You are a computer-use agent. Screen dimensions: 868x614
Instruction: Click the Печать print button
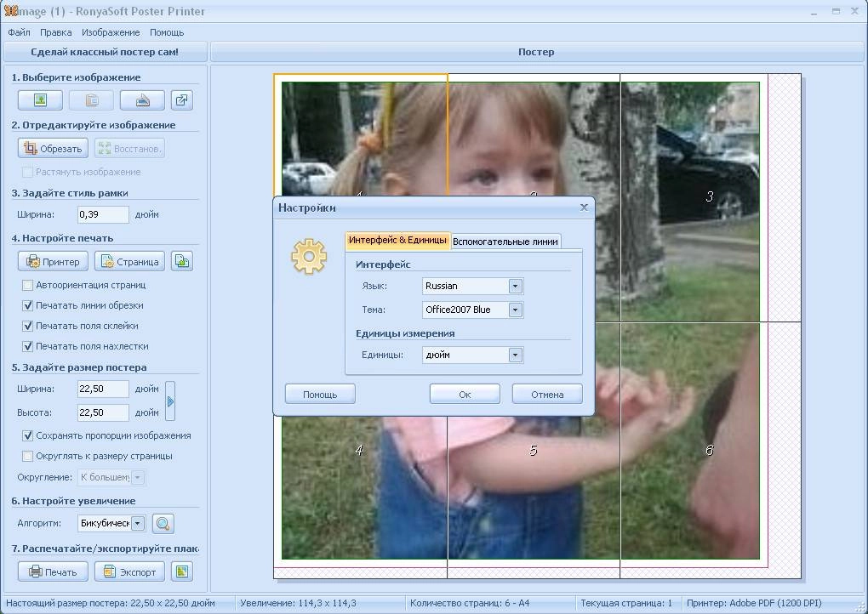[x=53, y=572]
